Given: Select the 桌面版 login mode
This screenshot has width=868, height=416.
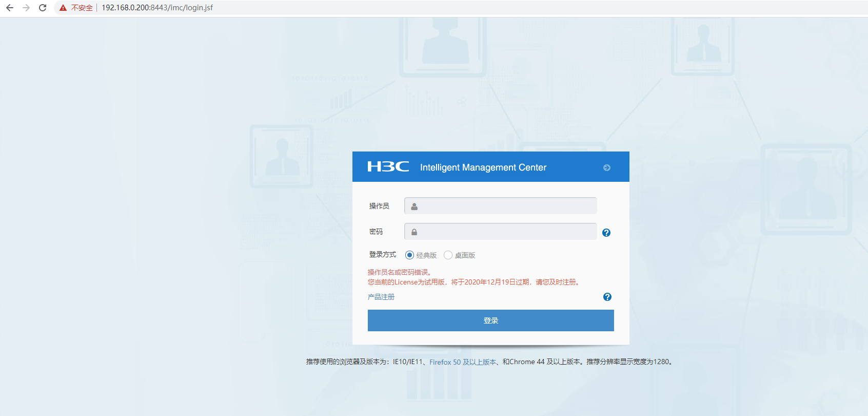Looking at the screenshot, I should (x=448, y=255).
